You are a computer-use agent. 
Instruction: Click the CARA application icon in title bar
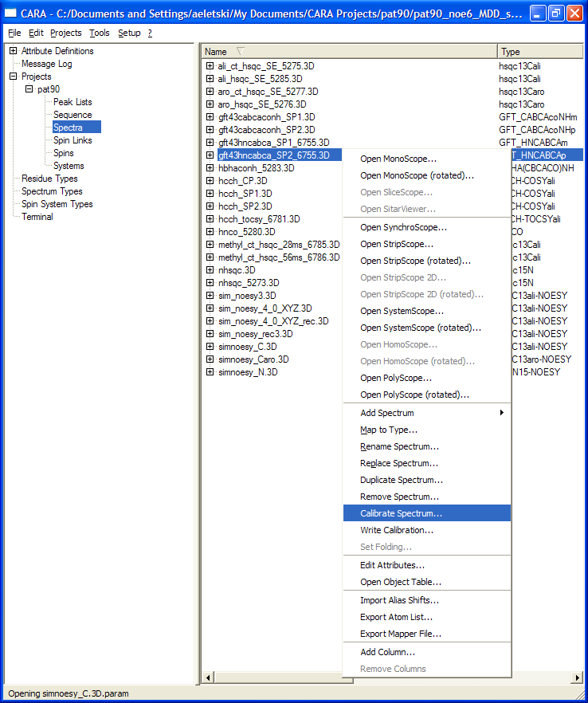coord(11,14)
